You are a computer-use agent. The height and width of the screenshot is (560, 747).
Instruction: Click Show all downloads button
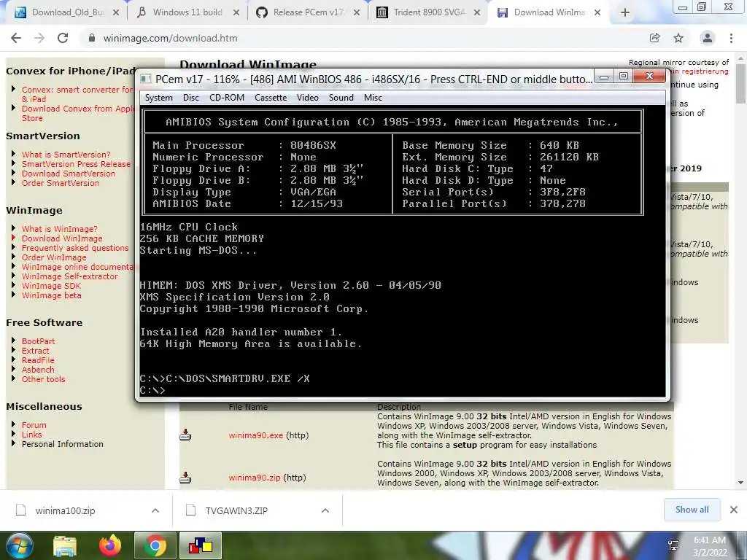(692, 510)
